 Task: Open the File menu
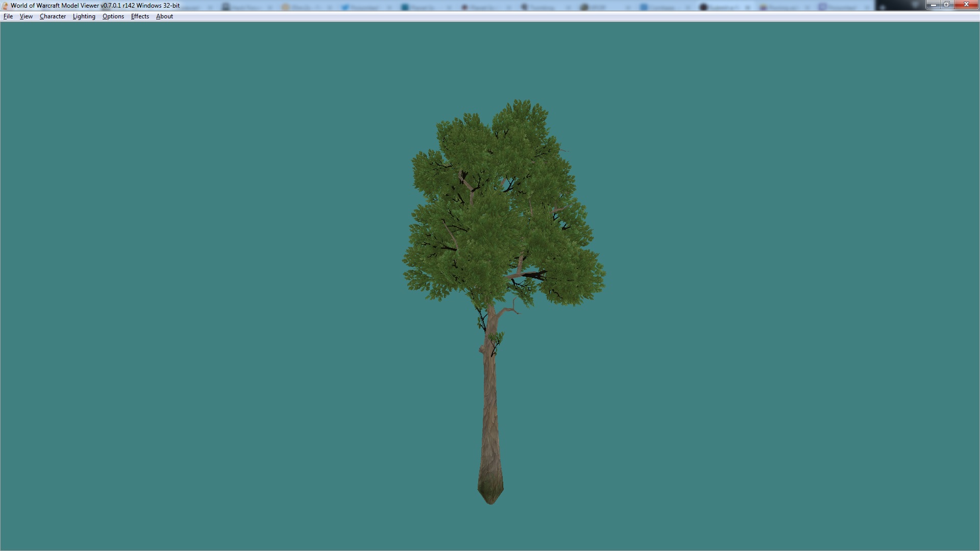[x=8, y=16]
